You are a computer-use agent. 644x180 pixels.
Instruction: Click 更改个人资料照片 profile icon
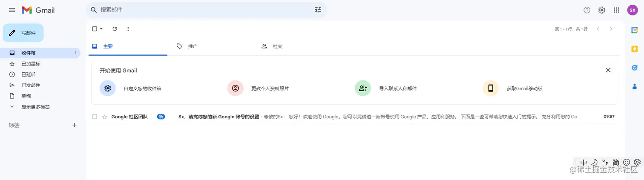click(236, 89)
